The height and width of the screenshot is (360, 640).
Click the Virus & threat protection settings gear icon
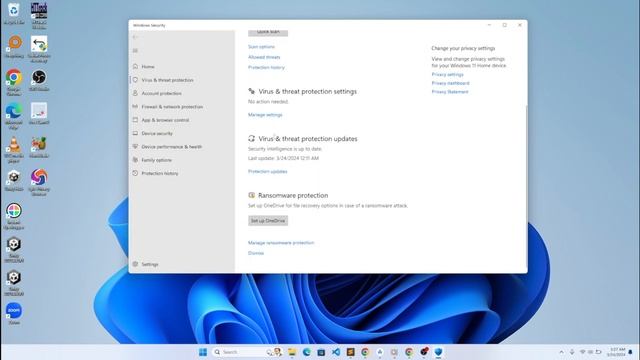coord(251,91)
